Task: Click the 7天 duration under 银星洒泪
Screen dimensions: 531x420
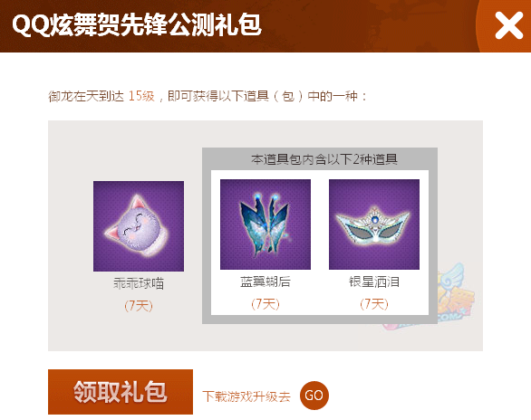Action: pyautogui.click(x=374, y=304)
